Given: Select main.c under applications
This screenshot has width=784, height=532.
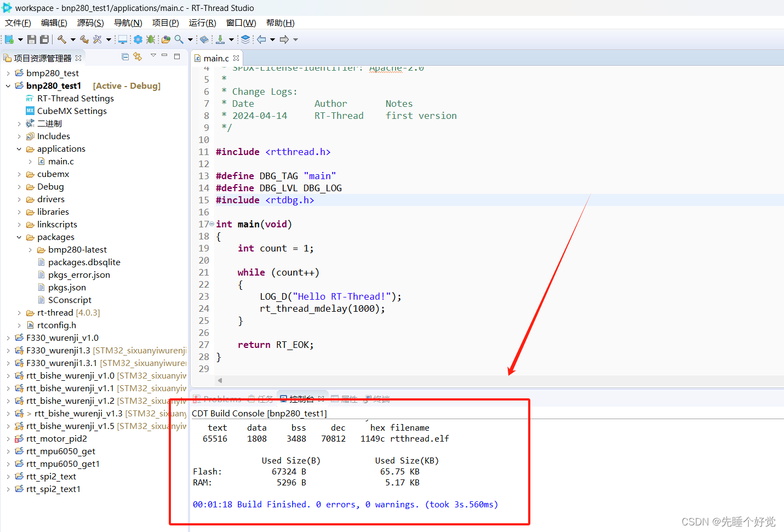Looking at the screenshot, I should click(61, 162).
